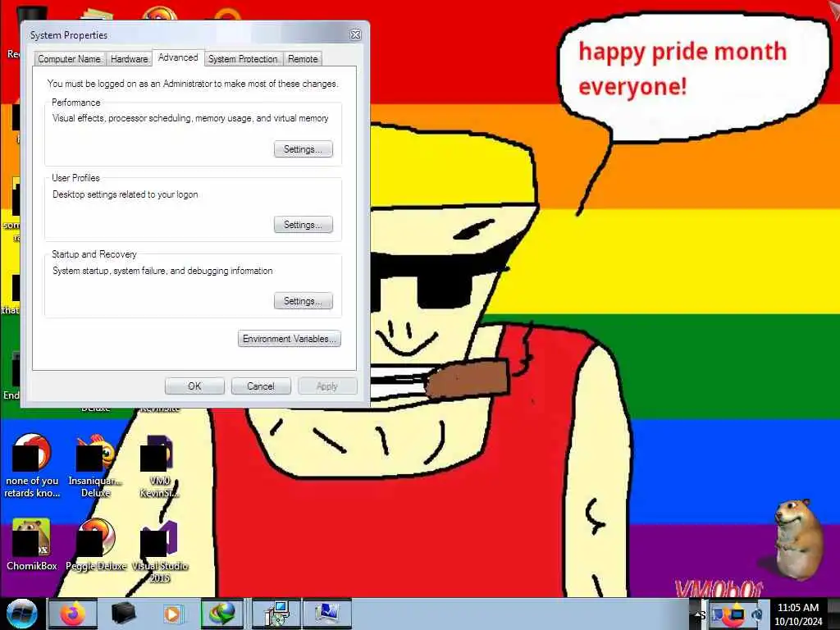The image size is (840, 630).
Task: Open Internet Download Manager taskbar icon
Action: coord(221,614)
